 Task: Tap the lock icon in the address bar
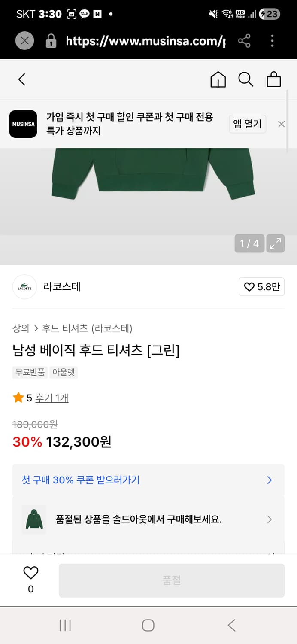51,41
